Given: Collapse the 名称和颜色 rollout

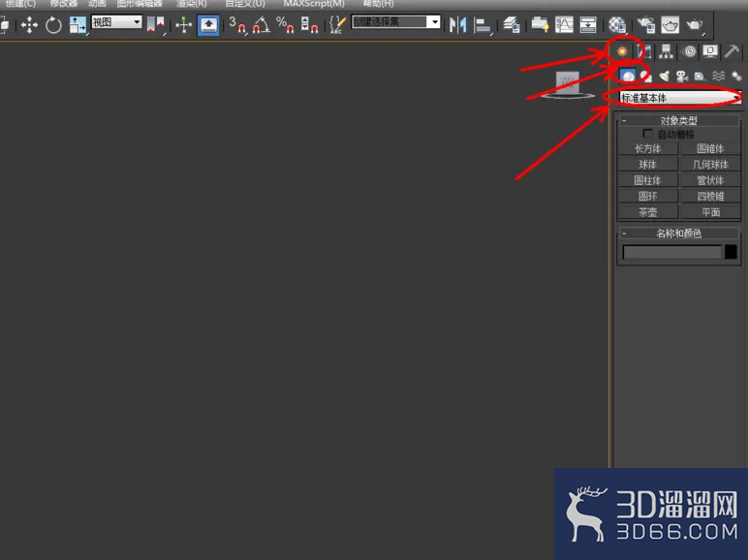Looking at the screenshot, I should pyautogui.click(x=679, y=233).
